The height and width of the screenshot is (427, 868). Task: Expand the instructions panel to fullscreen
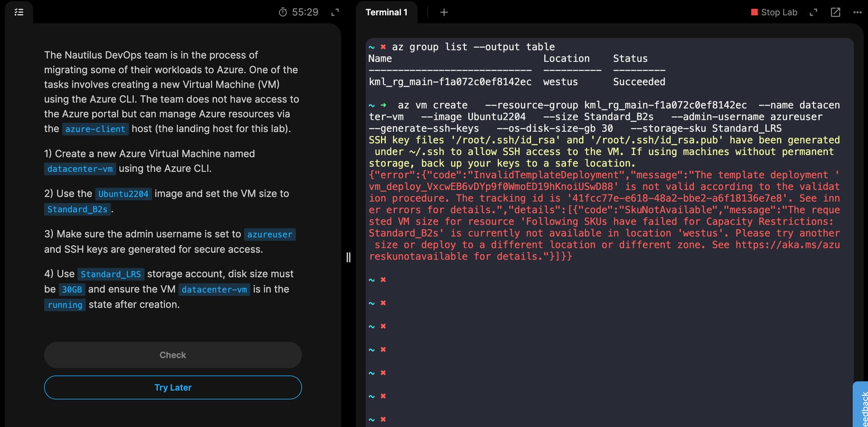tap(335, 12)
